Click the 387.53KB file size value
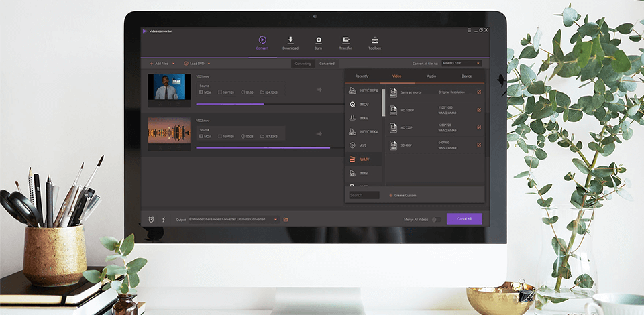 (x=271, y=137)
